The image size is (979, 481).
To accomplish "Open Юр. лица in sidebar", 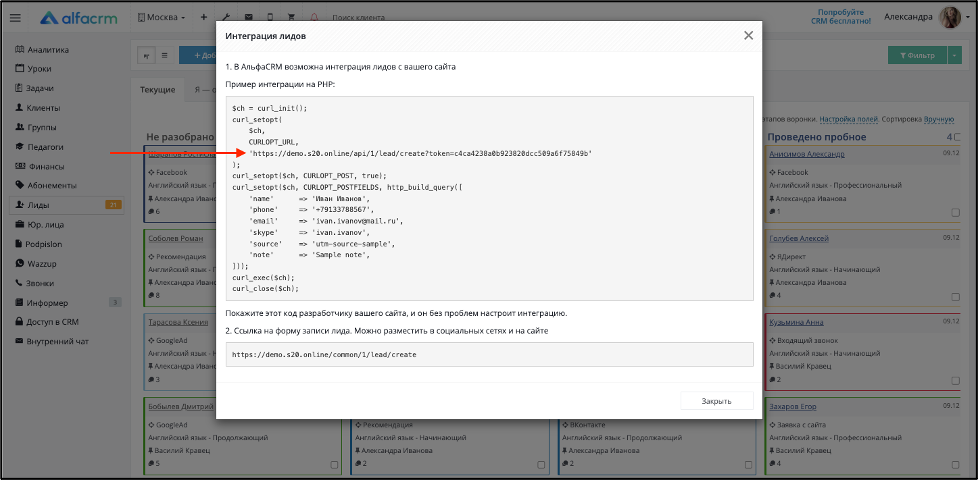I will 39,224.
